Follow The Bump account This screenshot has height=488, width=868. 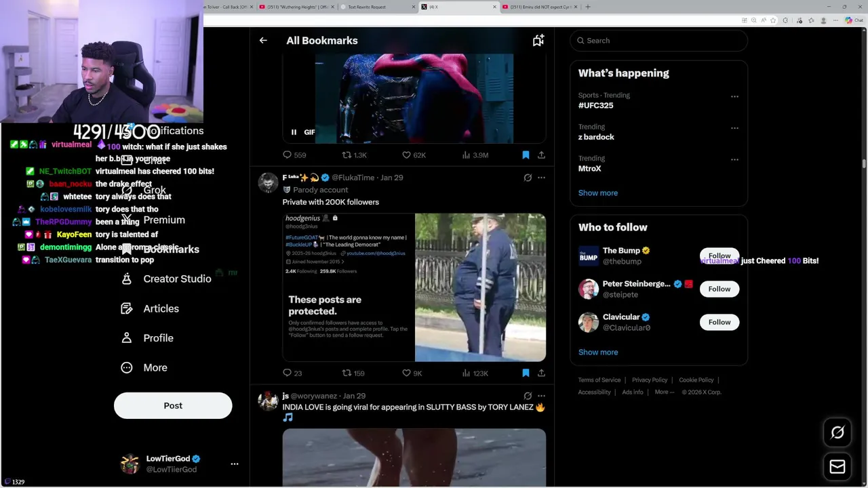pos(719,256)
